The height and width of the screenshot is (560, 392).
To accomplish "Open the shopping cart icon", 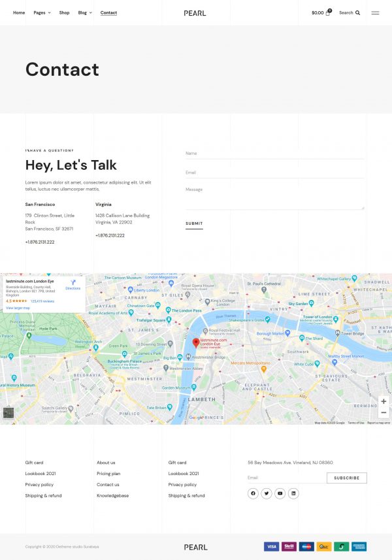I will (x=327, y=13).
